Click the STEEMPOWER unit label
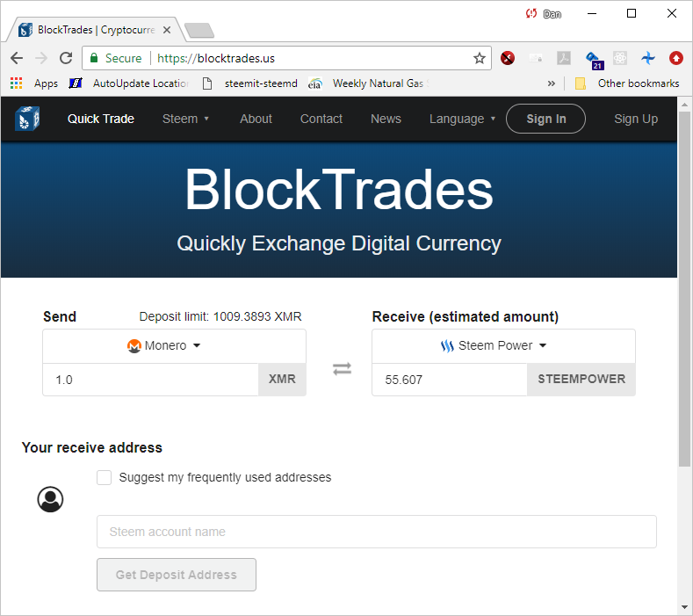The width and height of the screenshot is (693, 616). (581, 380)
